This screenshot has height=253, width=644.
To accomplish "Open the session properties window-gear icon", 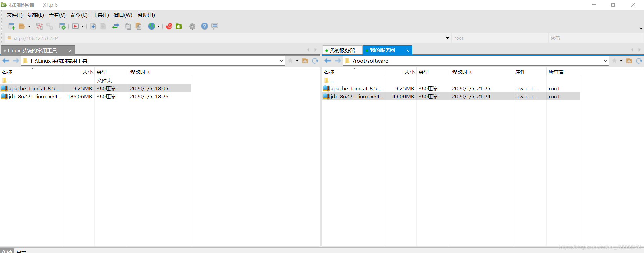I will coord(62,26).
